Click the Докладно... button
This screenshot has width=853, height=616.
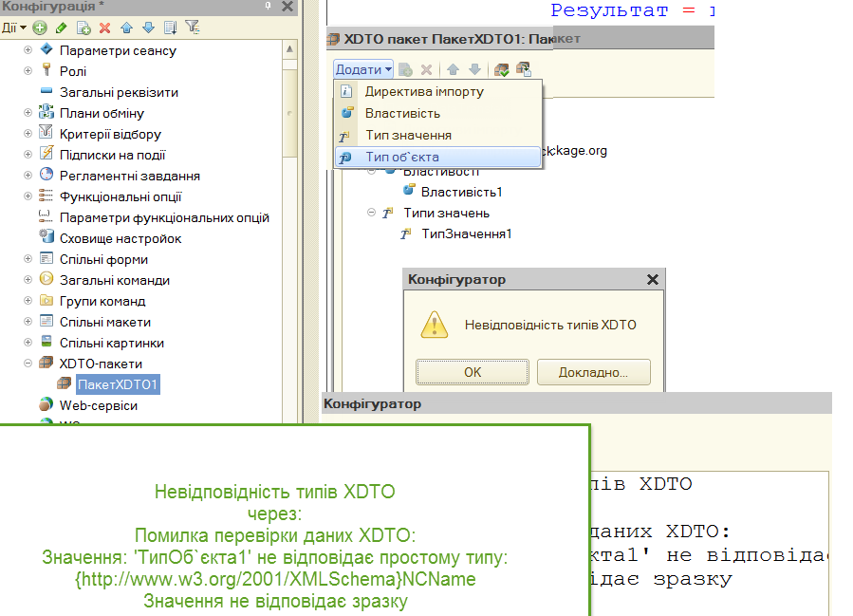coord(593,372)
